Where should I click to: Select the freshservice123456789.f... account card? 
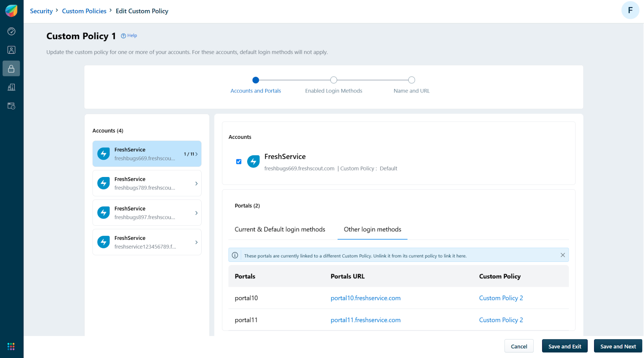point(147,242)
